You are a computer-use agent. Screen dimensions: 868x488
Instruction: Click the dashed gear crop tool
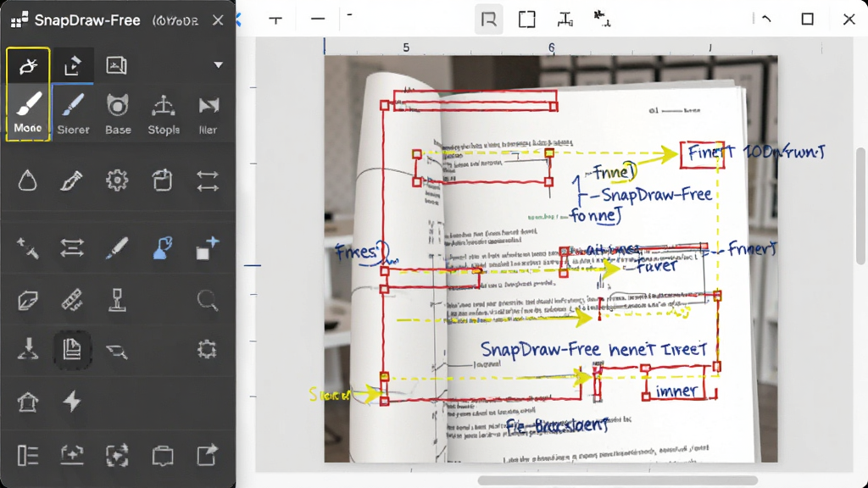[207, 349]
